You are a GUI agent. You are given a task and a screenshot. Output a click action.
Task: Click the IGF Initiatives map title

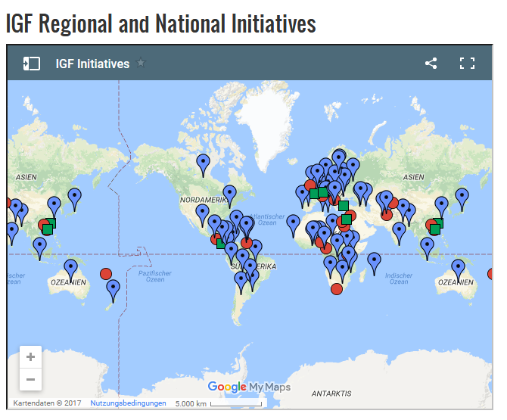(x=92, y=64)
